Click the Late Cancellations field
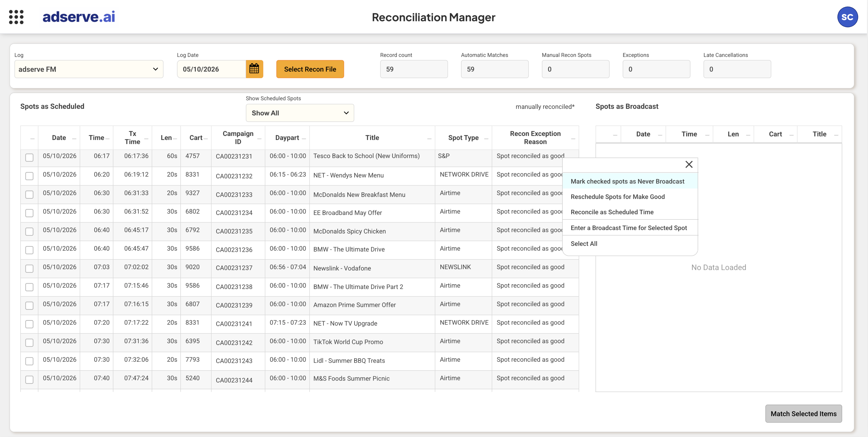The image size is (868, 437). click(x=737, y=69)
